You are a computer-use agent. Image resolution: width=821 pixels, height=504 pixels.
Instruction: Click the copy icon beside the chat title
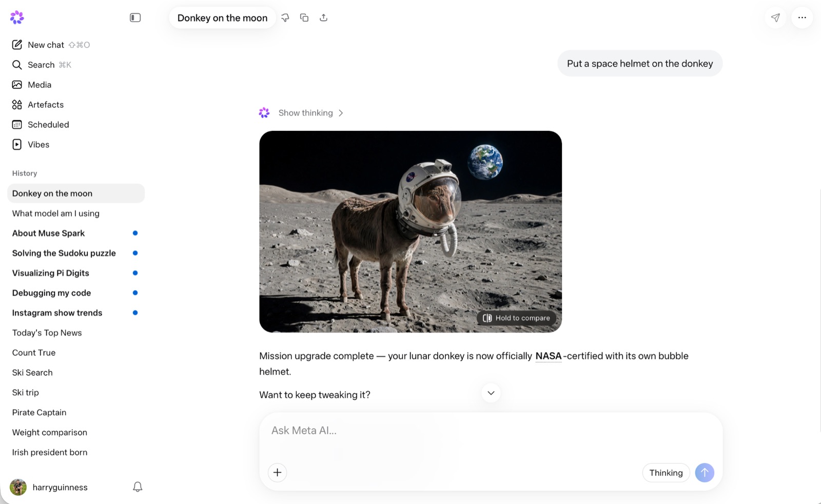pos(304,17)
